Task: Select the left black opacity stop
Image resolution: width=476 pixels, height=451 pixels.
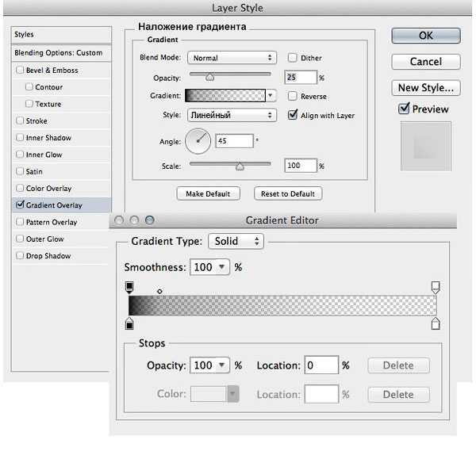Action: click(x=129, y=287)
